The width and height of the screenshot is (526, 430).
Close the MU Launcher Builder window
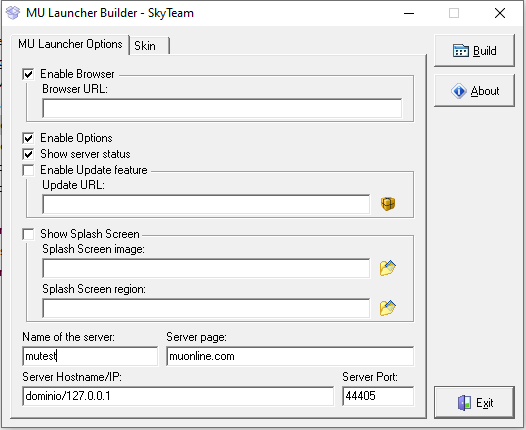click(500, 13)
